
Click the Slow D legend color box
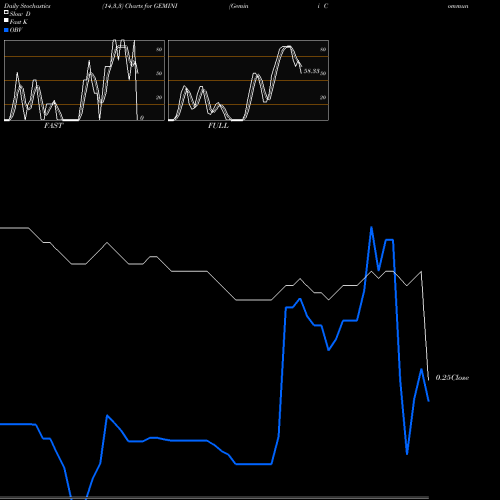tap(6, 12)
